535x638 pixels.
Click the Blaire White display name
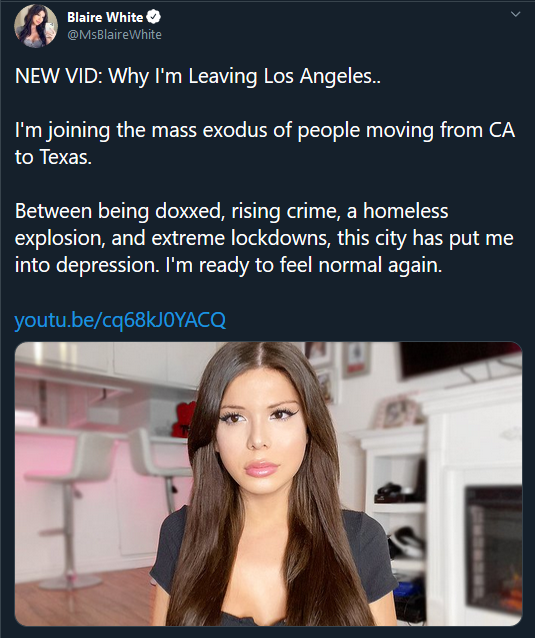pos(105,17)
